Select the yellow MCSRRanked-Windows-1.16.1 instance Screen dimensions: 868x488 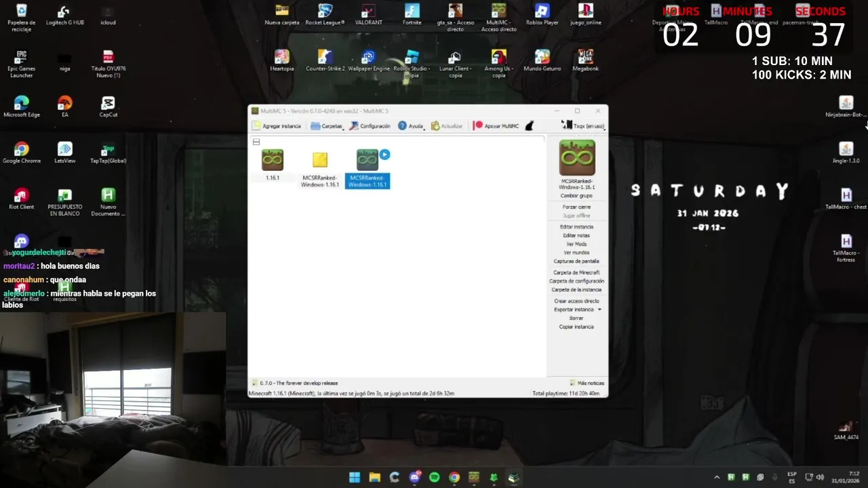[x=320, y=161]
